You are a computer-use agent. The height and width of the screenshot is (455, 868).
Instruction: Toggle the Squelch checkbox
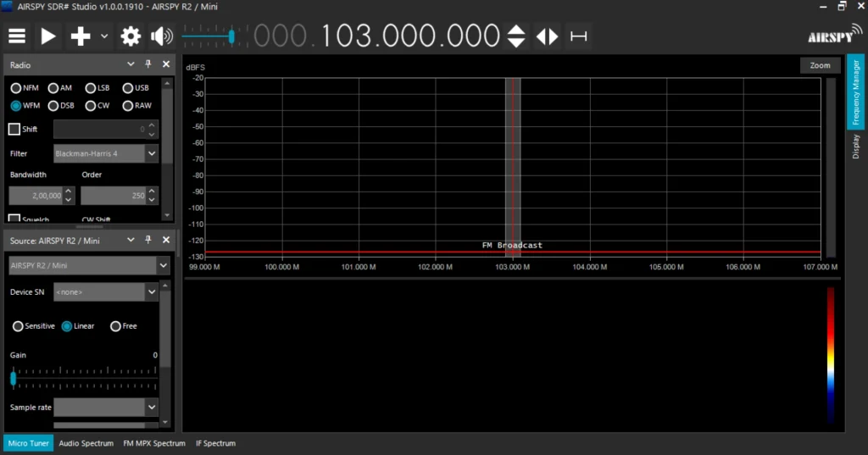pos(14,219)
